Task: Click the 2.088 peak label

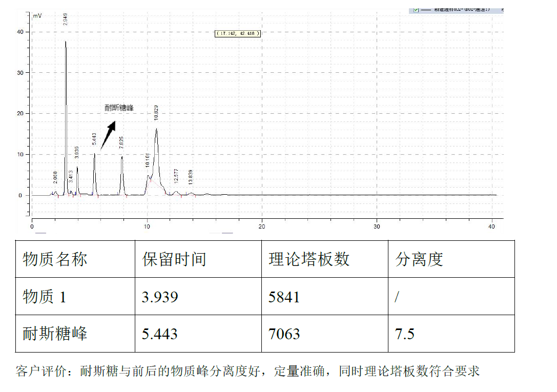Action: click(x=55, y=177)
